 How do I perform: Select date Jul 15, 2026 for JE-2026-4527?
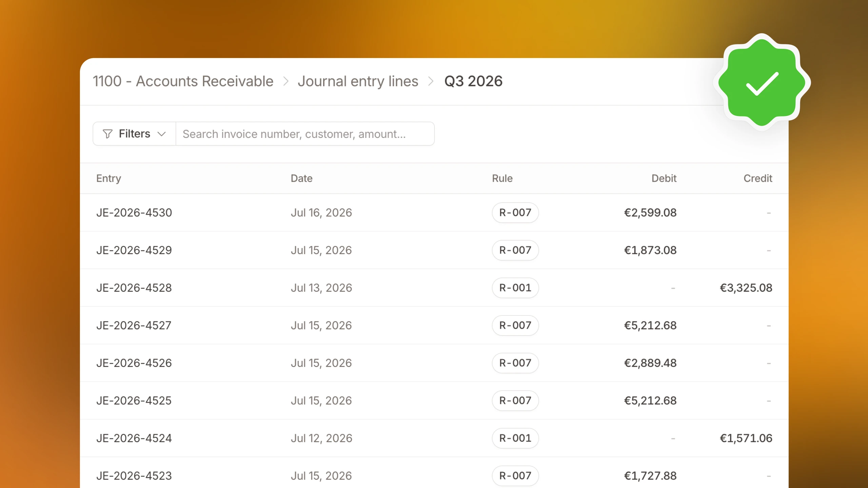pos(321,325)
